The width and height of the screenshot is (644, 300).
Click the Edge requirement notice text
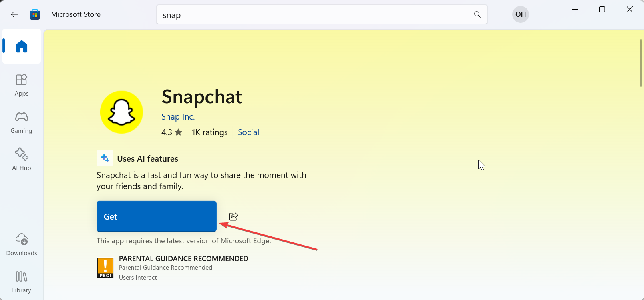click(x=184, y=241)
